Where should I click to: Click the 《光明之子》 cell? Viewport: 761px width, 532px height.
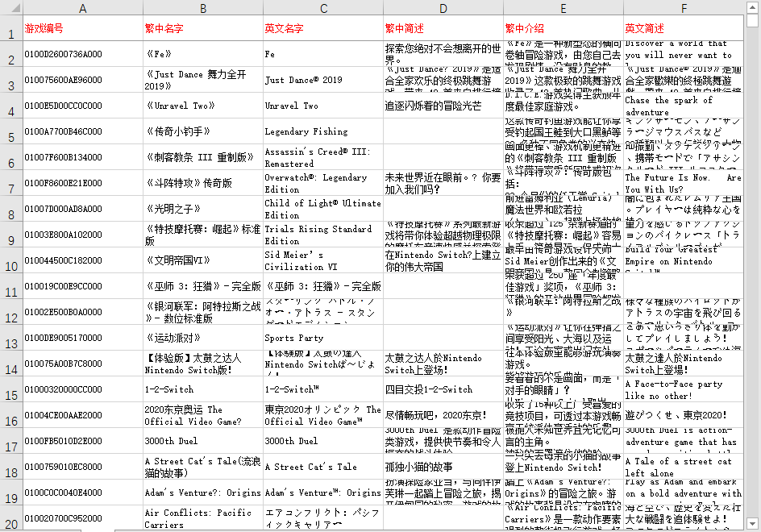coord(203,209)
